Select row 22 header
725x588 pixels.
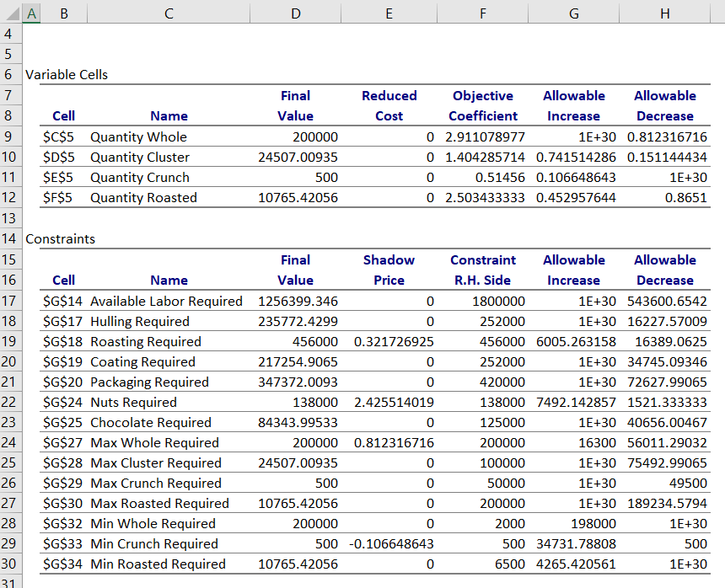coord(9,402)
